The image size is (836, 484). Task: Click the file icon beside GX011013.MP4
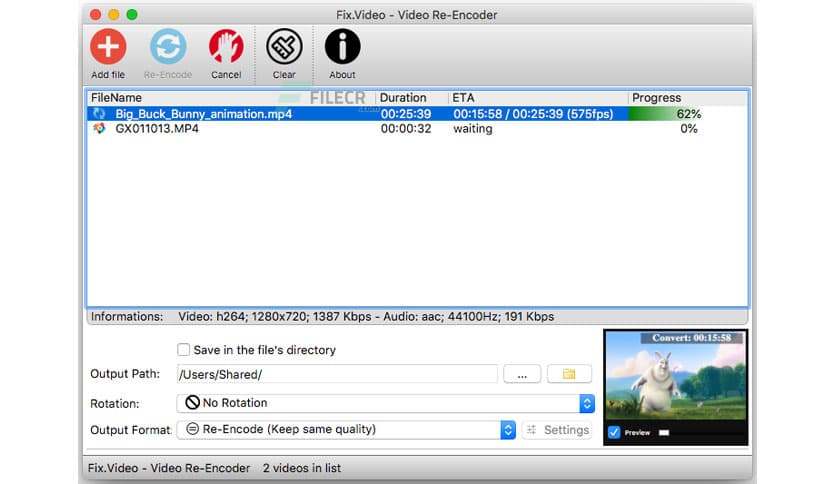click(x=99, y=128)
